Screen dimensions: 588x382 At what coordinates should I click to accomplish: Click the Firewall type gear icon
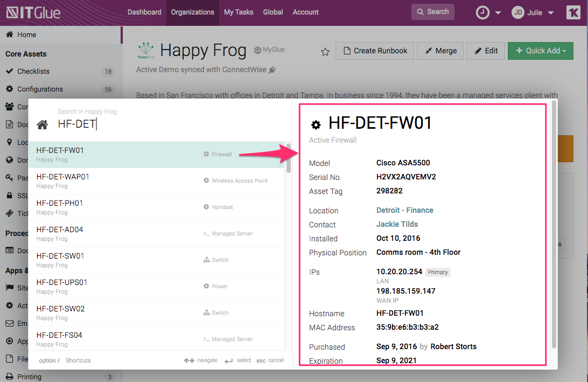click(x=206, y=154)
